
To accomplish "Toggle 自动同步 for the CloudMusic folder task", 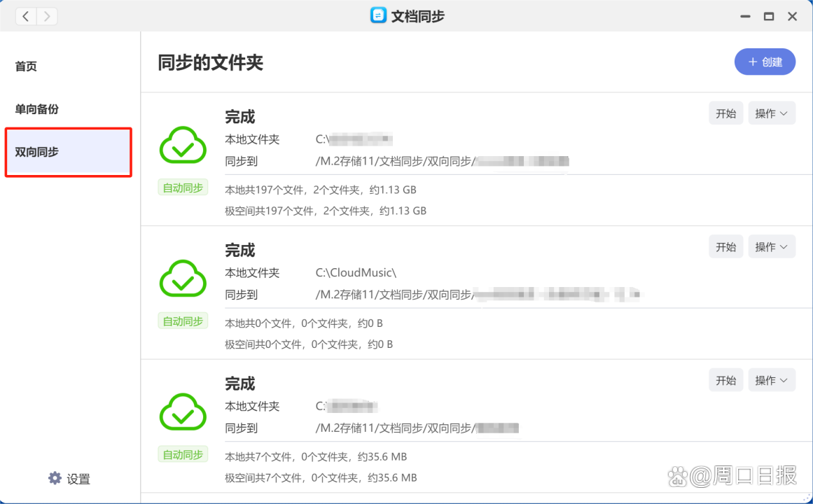I will tap(182, 321).
